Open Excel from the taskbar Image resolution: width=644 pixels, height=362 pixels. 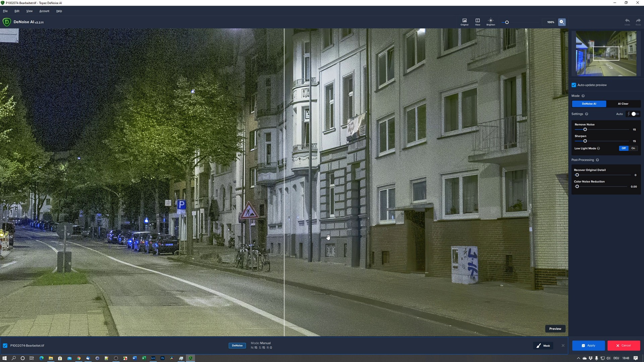144,358
